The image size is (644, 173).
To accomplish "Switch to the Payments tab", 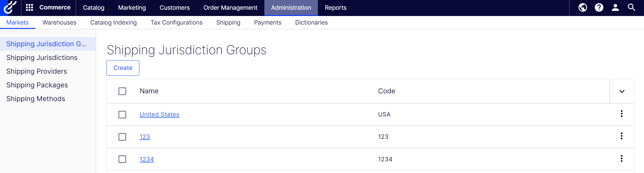I will (268, 23).
